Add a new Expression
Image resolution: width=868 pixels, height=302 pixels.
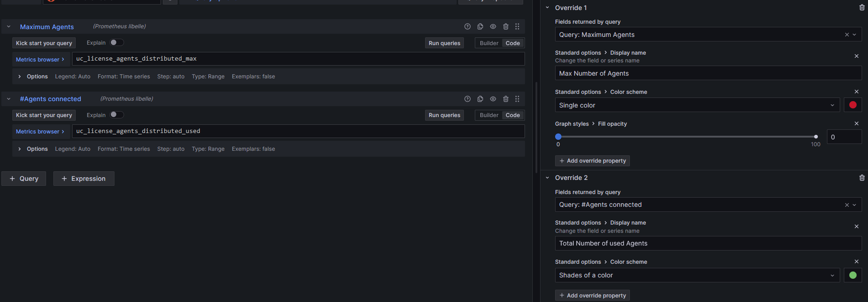(x=83, y=179)
